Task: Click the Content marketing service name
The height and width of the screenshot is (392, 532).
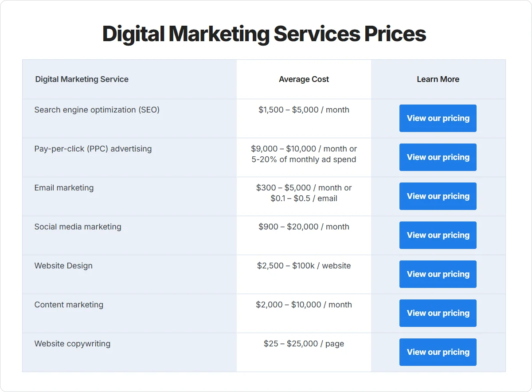Action: [x=69, y=305]
